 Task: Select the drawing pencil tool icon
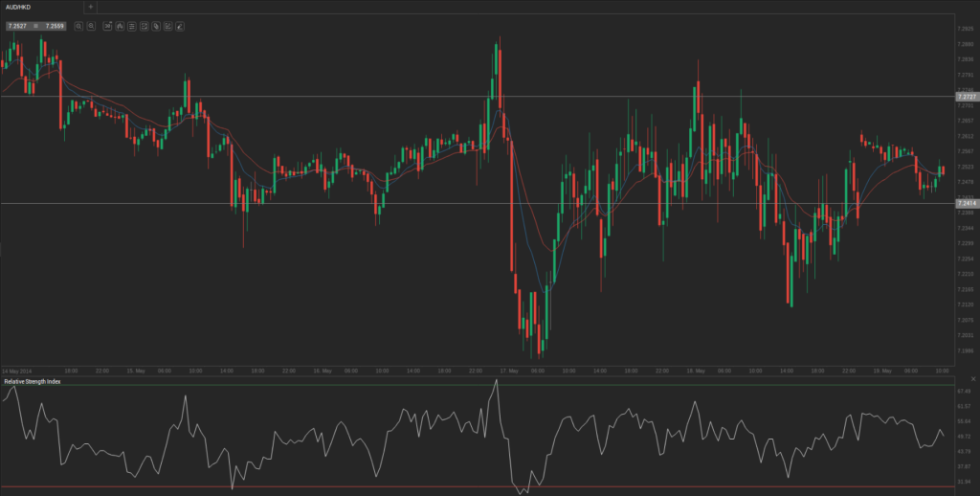[180, 26]
